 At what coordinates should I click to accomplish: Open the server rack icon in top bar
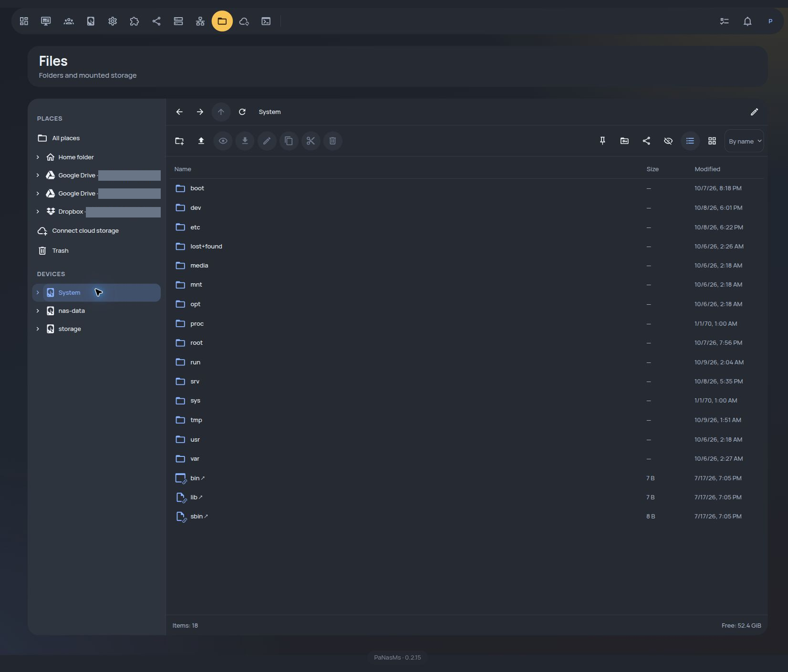pos(178,21)
